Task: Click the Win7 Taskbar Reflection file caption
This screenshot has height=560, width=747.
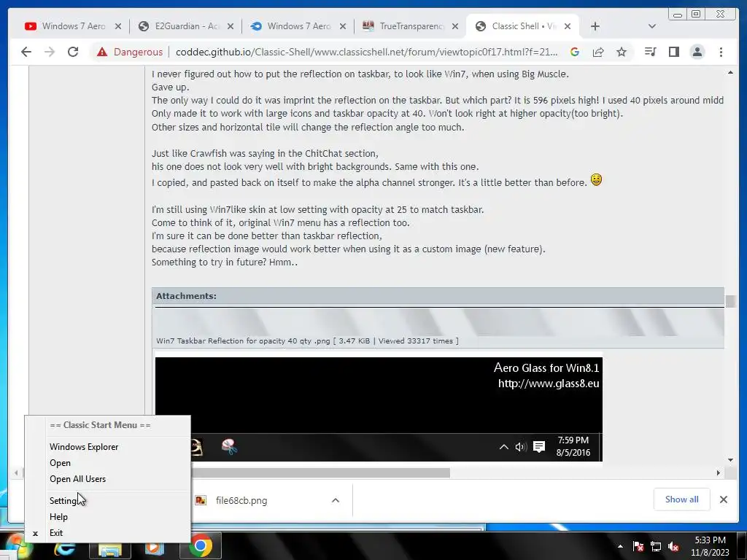Action: coord(307,341)
